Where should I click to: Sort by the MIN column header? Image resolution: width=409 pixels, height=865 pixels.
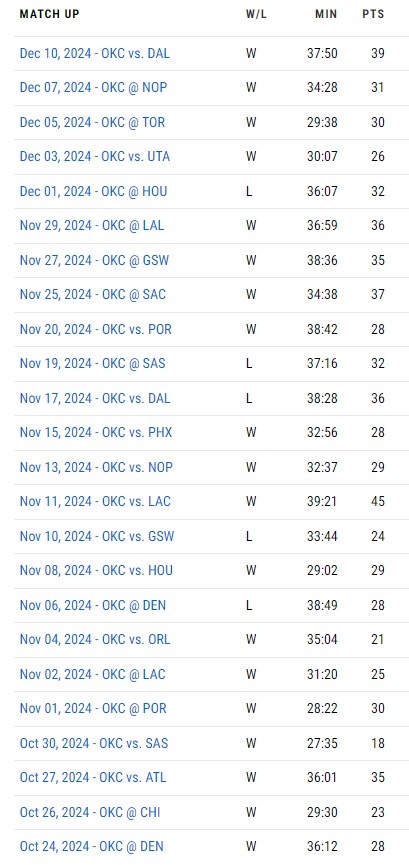click(x=326, y=14)
